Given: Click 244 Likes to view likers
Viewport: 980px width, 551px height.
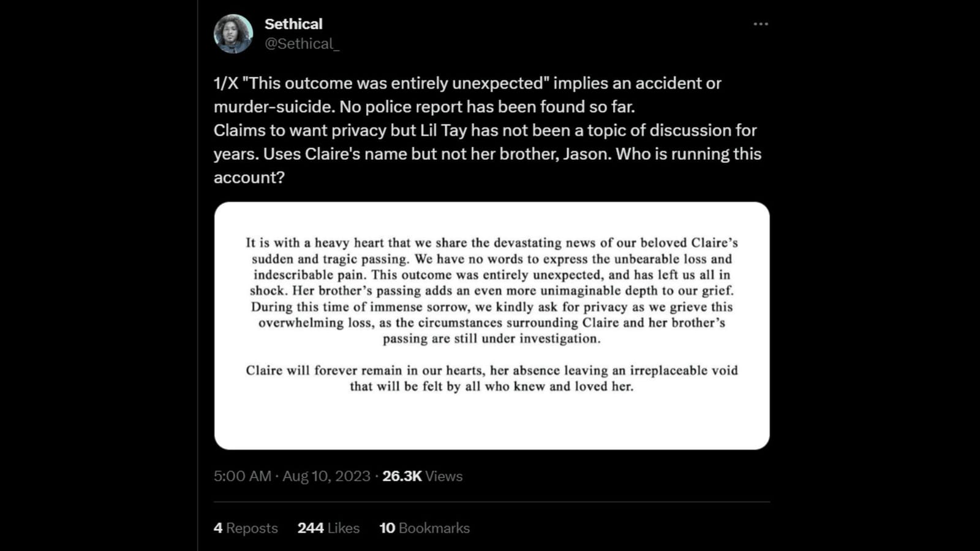Looking at the screenshot, I should pos(329,528).
